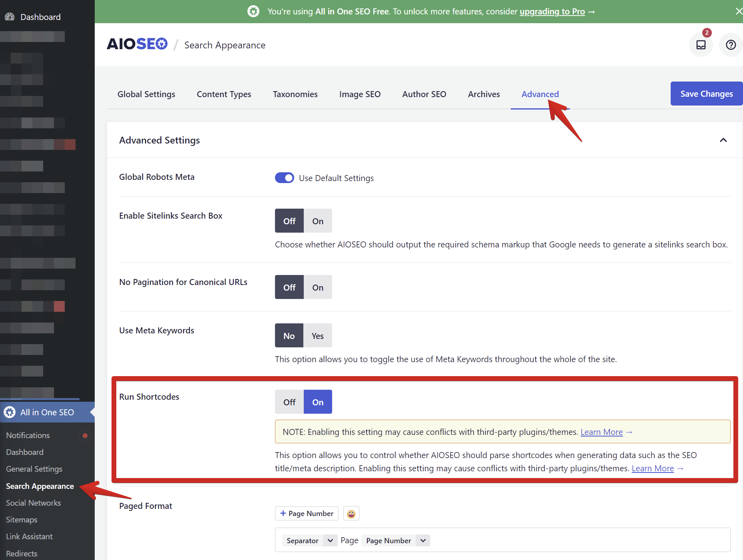
Task: Open Social Networks submenu item
Action: [x=33, y=503]
